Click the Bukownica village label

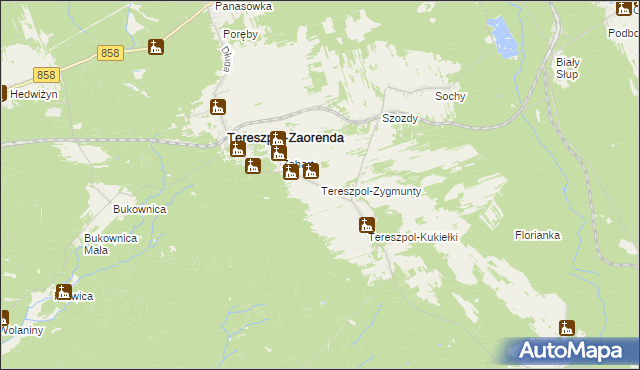(140, 209)
